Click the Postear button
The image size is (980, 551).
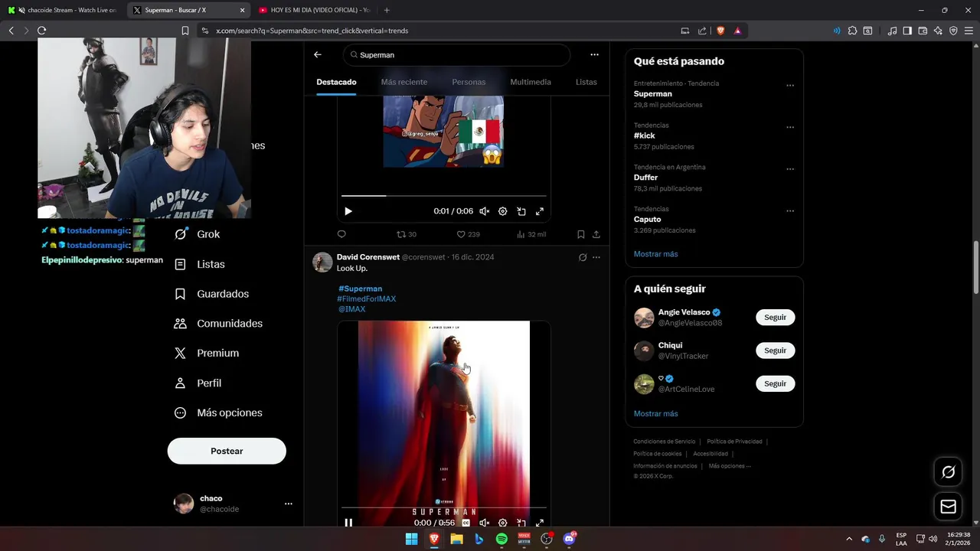pos(227,451)
